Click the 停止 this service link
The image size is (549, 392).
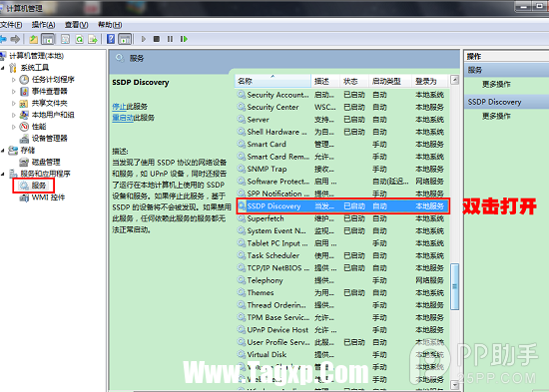coord(119,107)
